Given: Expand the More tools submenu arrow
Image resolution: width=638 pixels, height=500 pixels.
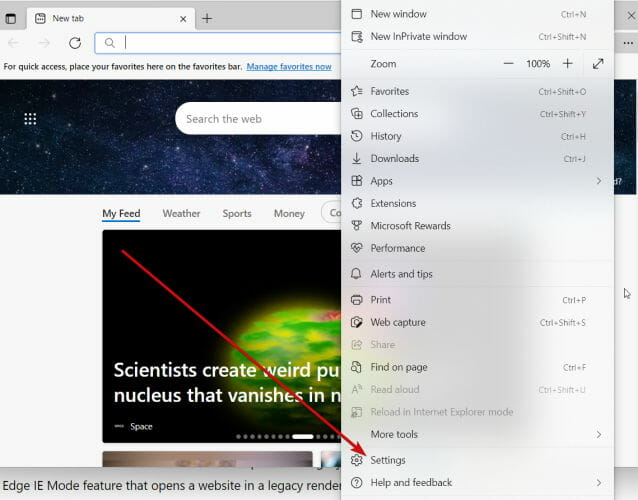Looking at the screenshot, I should pos(599,434).
